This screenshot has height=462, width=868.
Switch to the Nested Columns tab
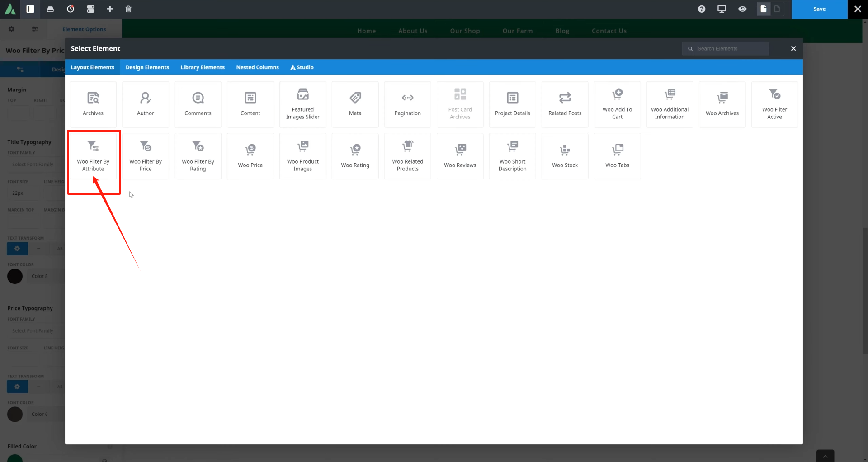coord(257,67)
